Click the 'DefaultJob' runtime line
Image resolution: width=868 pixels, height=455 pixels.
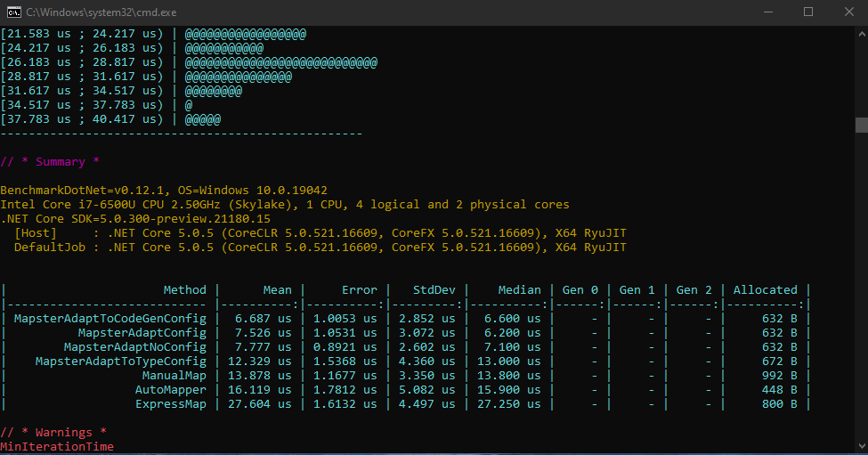320,248
